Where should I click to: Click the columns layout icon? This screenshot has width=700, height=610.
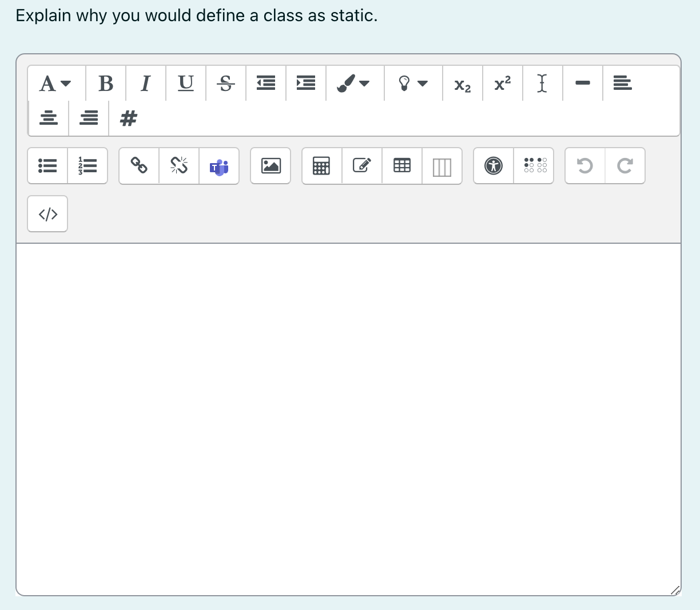[x=442, y=166]
